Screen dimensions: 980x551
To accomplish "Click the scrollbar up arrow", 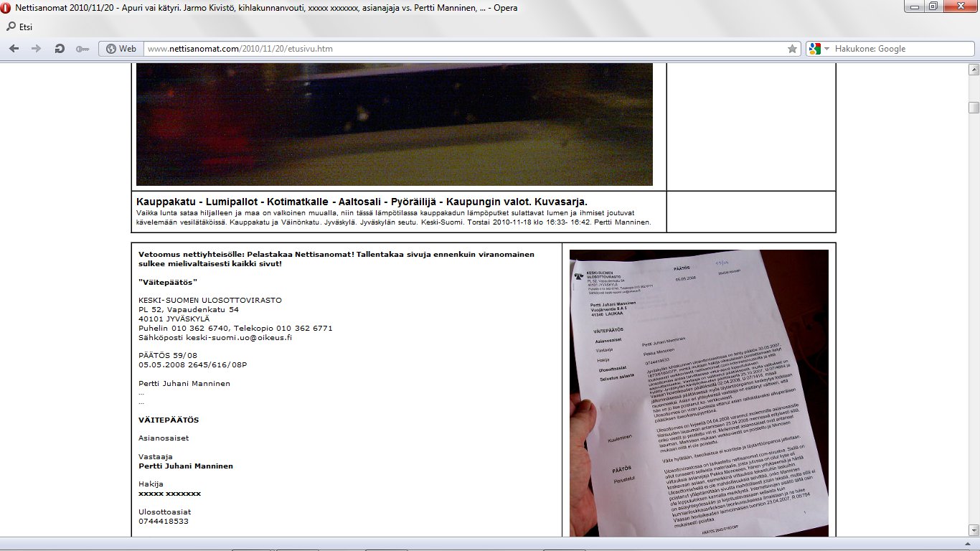I will coord(974,70).
